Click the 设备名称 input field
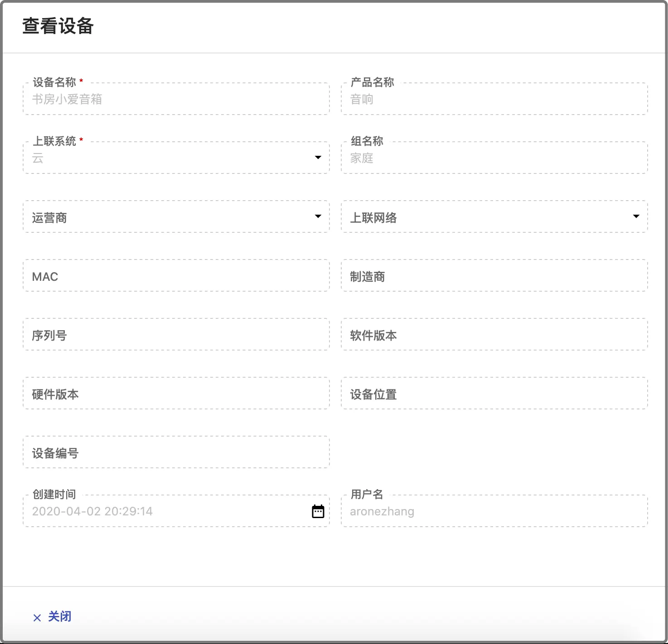This screenshot has width=668, height=644. [176, 99]
